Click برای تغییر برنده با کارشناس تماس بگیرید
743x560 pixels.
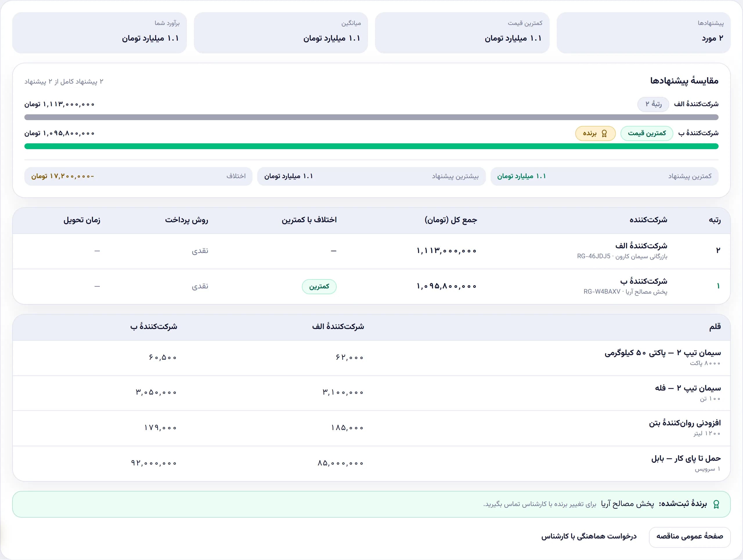540,504
